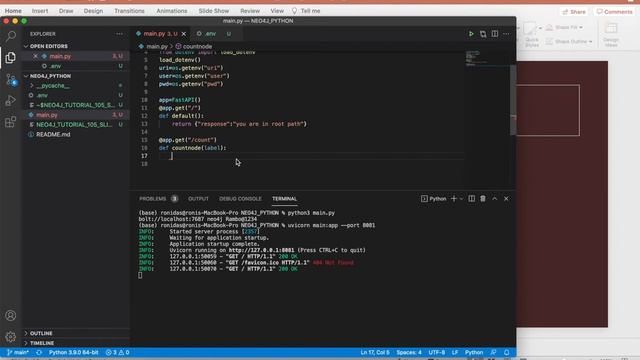640x360 pixels.
Task: Run the Python file with the play icon
Action: (471, 34)
